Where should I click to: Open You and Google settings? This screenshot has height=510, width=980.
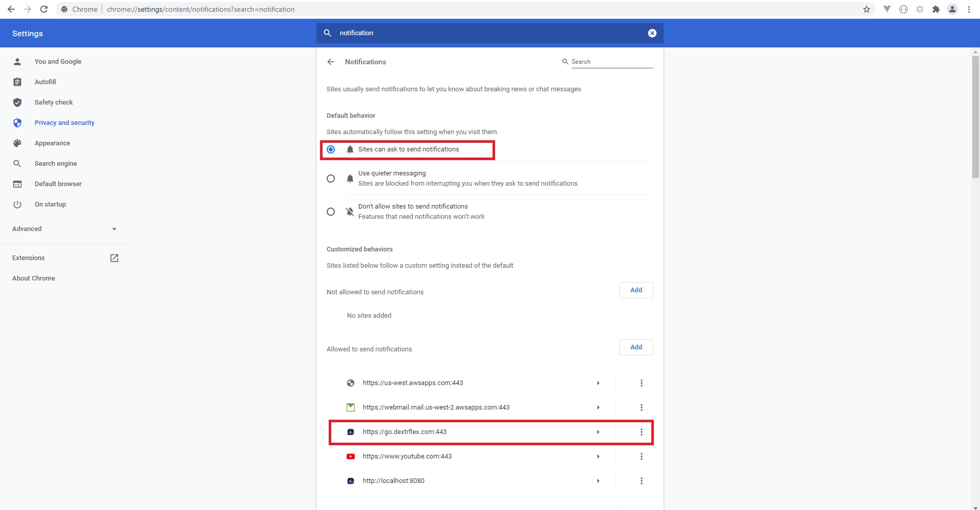(x=58, y=62)
